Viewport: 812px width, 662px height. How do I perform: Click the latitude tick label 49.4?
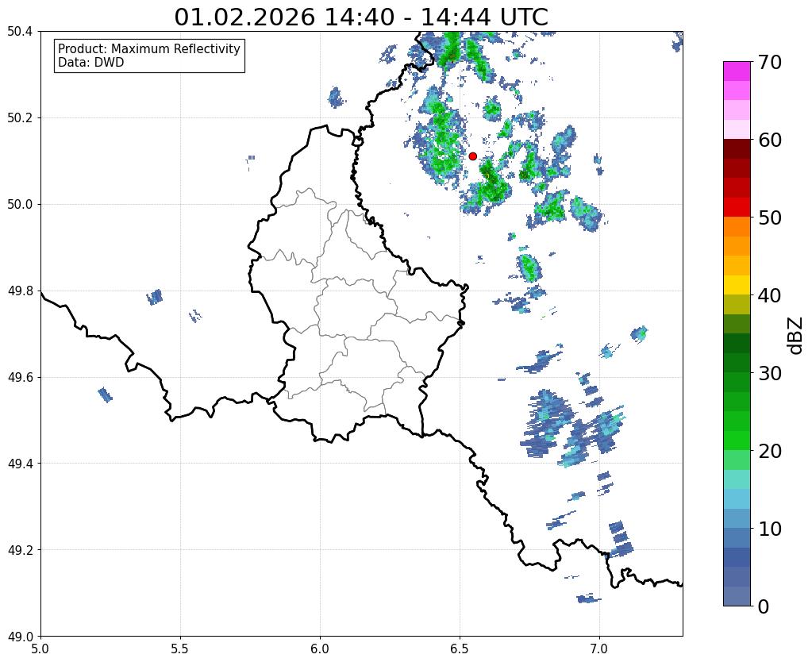click(20, 464)
